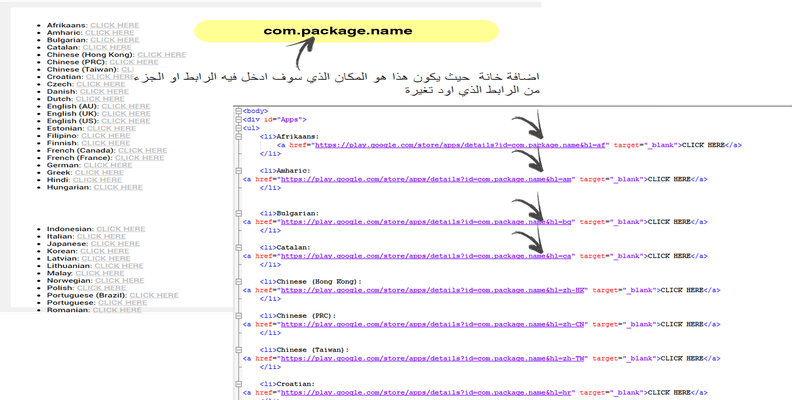Click the Dutch CLICK HERE link

click(100, 99)
